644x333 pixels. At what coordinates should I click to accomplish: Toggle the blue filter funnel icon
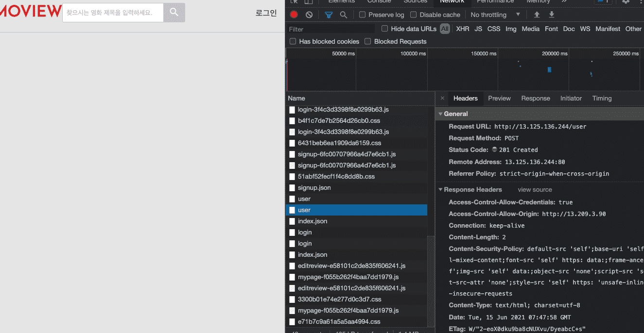329,15
